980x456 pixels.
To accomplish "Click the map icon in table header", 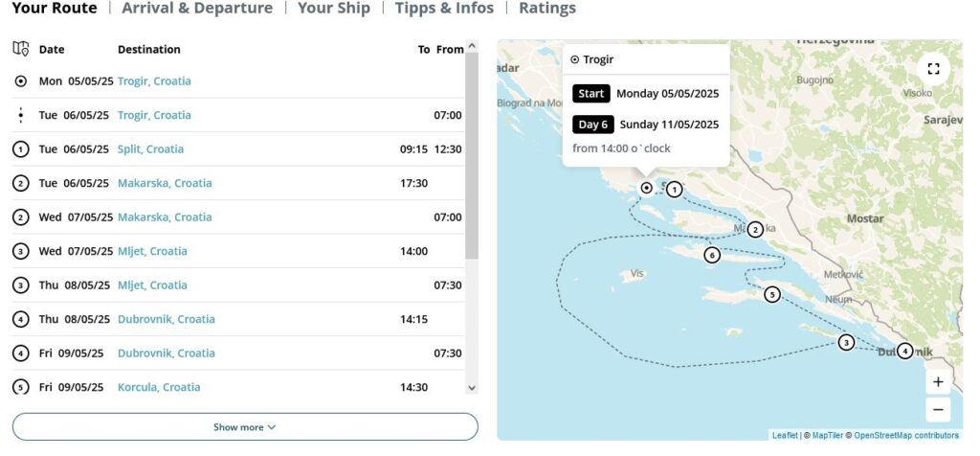I will coord(21,49).
